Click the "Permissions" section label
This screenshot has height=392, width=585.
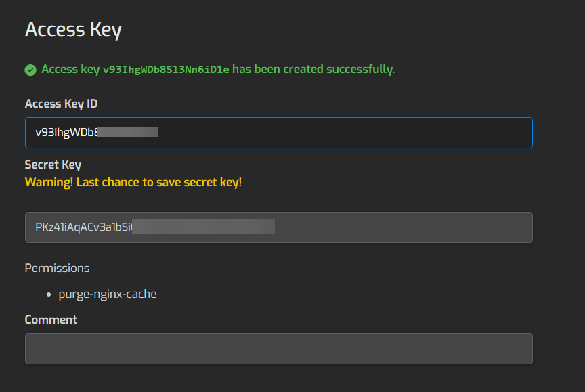(x=57, y=268)
